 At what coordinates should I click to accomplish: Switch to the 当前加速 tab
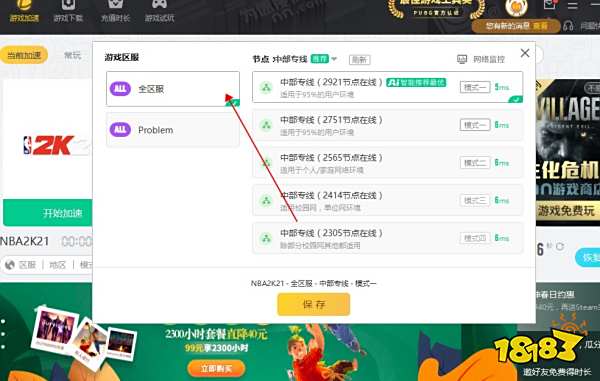click(x=24, y=55)
